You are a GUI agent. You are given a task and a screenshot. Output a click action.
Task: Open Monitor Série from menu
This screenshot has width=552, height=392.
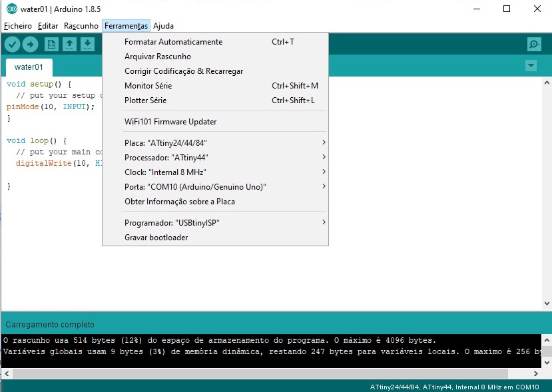(x=215, y=86)
